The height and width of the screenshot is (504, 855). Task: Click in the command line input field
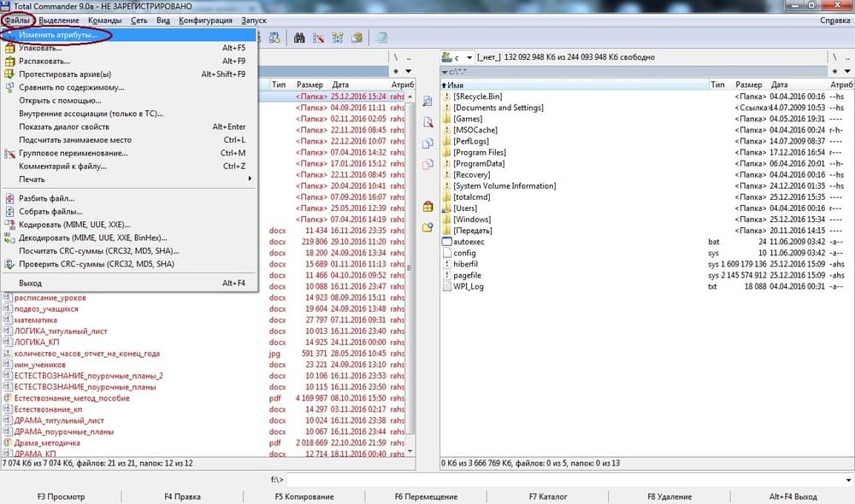(565, 480)
